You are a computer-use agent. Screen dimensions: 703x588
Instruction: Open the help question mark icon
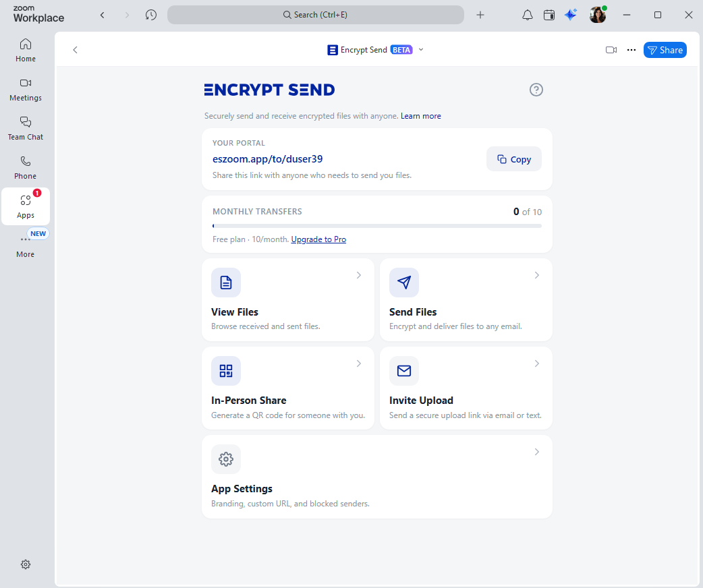(536, 90)
